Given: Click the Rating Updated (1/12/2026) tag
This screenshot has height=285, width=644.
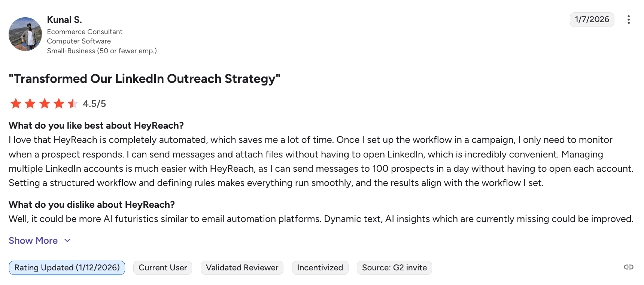Looking at the screenshot, I should click(67, 268).
